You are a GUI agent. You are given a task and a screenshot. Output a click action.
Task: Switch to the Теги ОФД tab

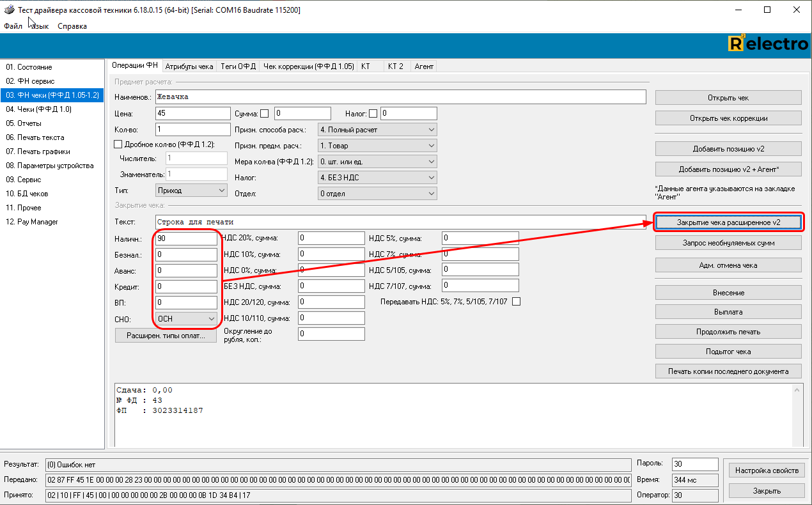point(238,66)
